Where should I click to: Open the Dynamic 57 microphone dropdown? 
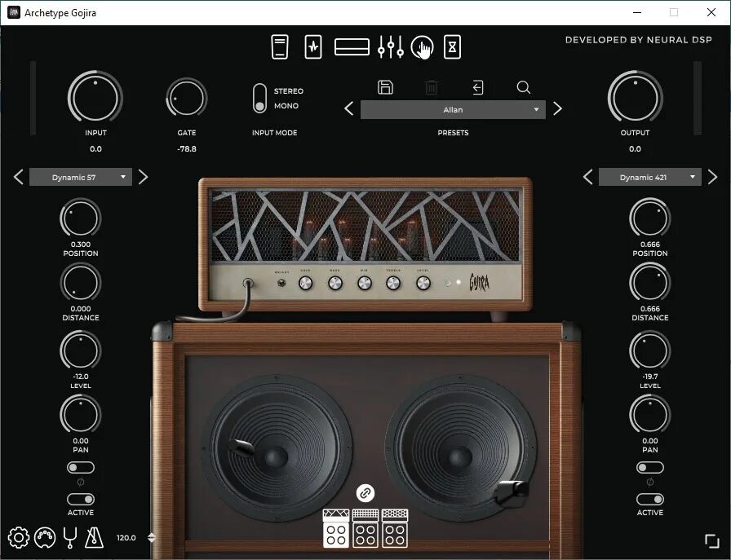(81, 177)
